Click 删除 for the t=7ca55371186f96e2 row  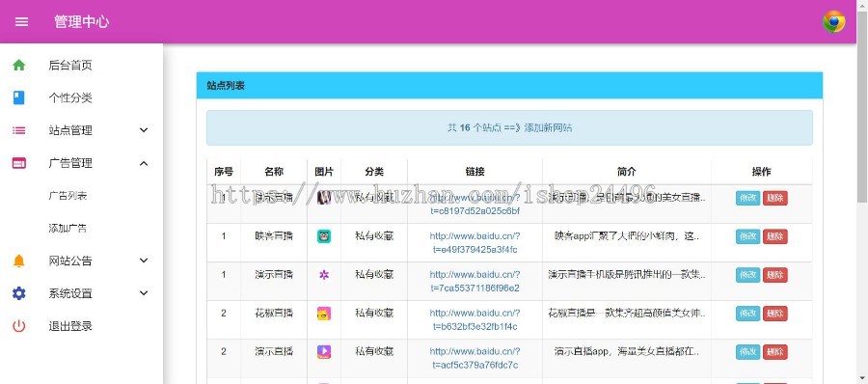click(775, 275)
